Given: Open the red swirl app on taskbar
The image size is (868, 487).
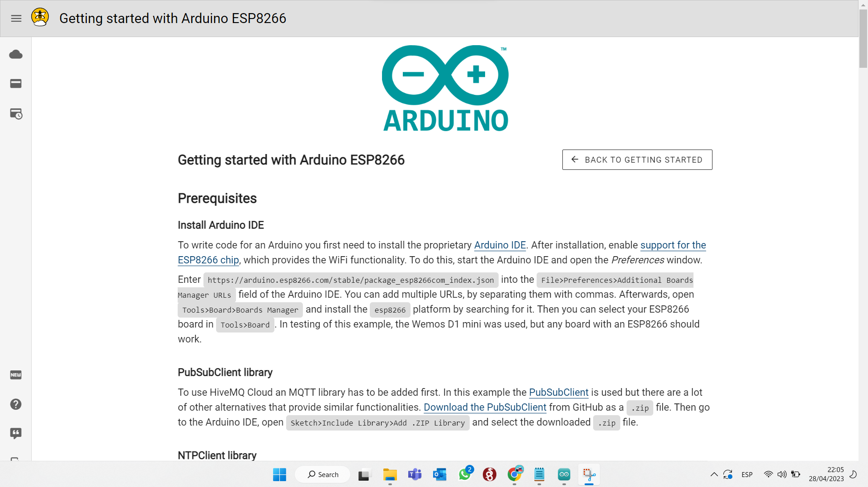Looking at the screenshot, I should coord(490,474).
